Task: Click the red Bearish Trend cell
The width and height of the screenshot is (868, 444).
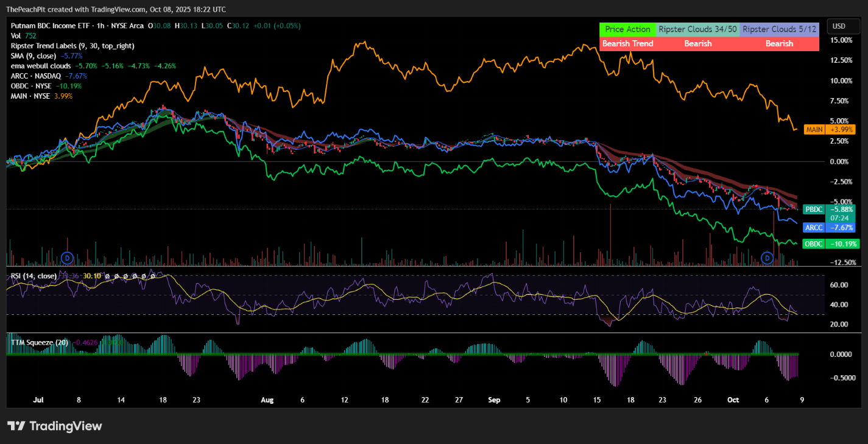Action: [627, 44]
